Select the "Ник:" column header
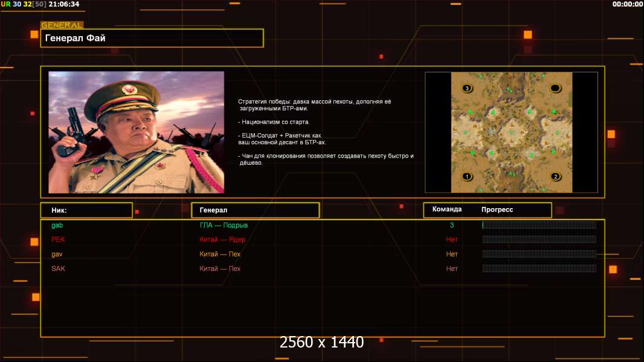The width and height of the screenshot is (644, 362). pos(86,210)
